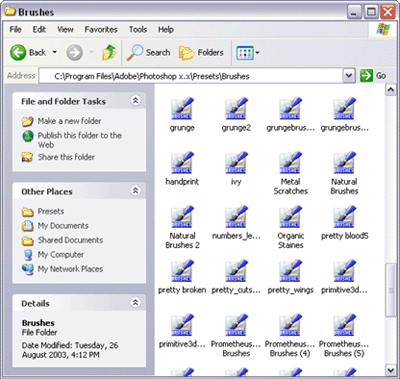This screenshot has width=400, height=379.
Task: Collapse the Other Places panel
Action: pyautogui.click(x=135, y=191)
